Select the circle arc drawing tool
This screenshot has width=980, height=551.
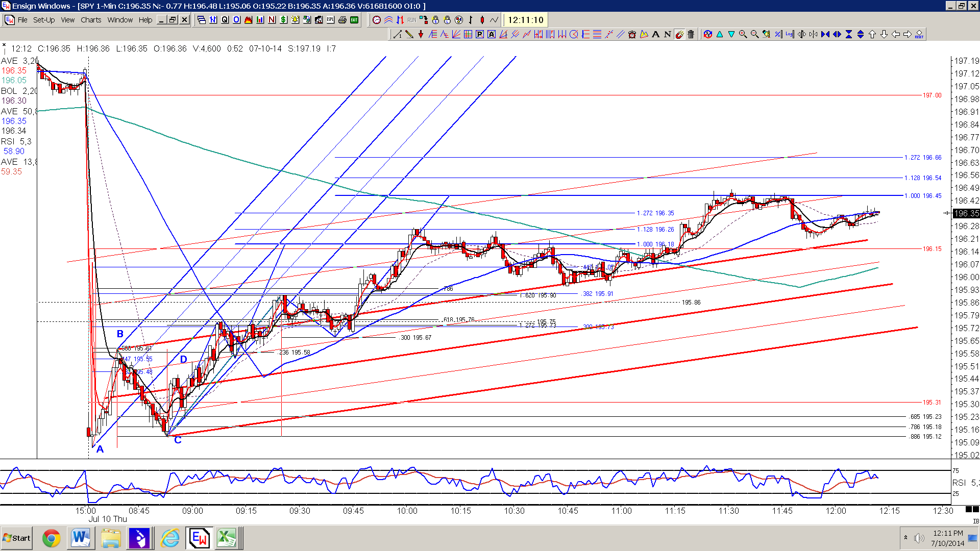[573, 34]
